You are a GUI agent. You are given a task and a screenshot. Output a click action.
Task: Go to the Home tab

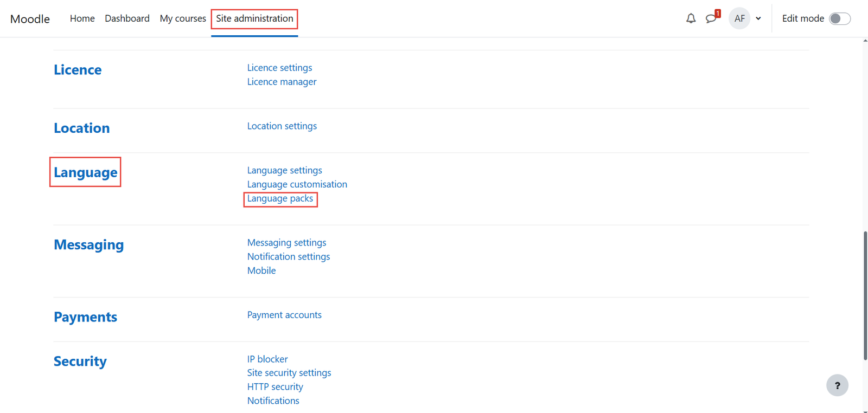point(82,18)
